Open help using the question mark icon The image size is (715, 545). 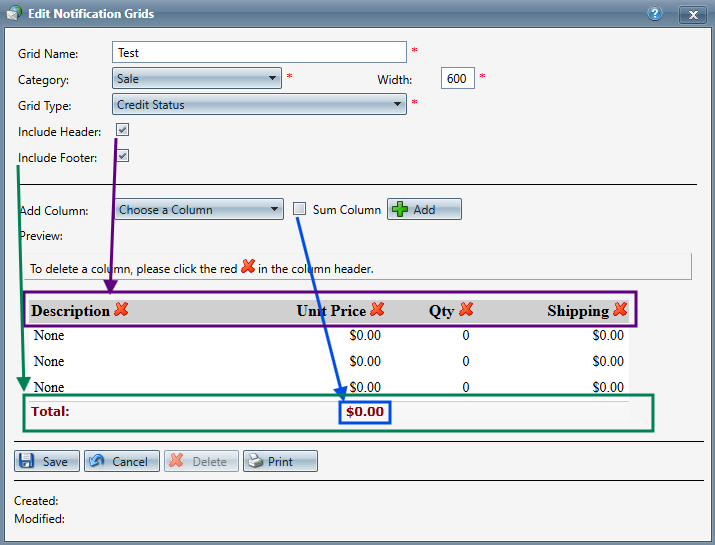tap(655, 13)
